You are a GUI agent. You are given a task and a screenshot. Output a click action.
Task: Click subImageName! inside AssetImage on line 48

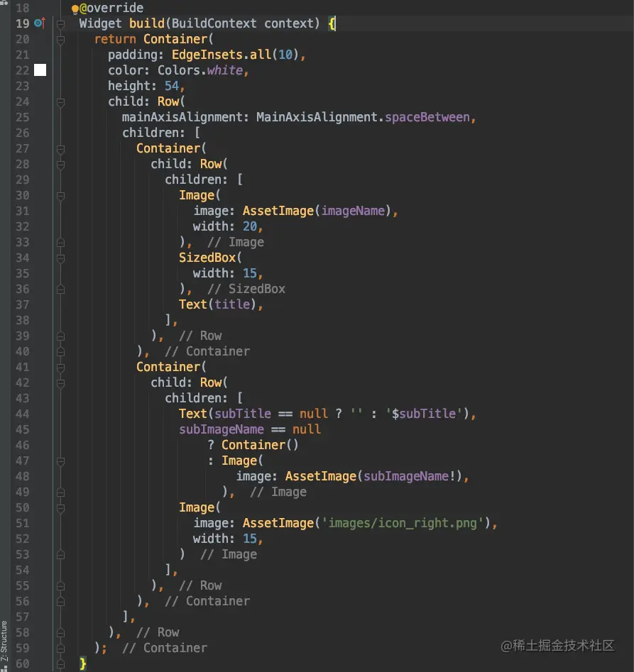[410, 476]
